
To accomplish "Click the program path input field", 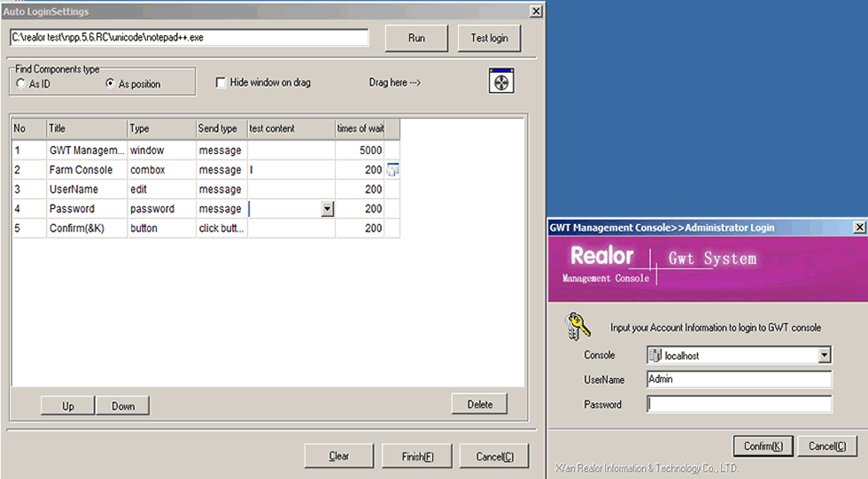I will (189, 38).
